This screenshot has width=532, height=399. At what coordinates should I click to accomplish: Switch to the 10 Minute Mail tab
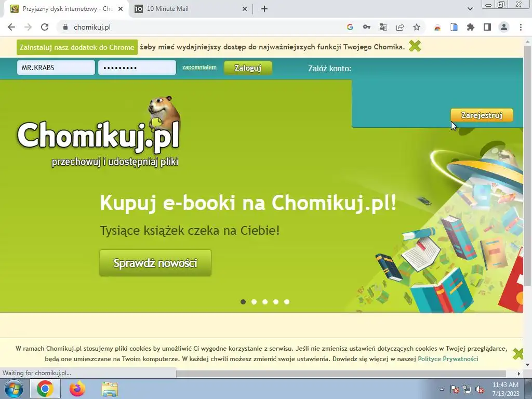(190, 9)
